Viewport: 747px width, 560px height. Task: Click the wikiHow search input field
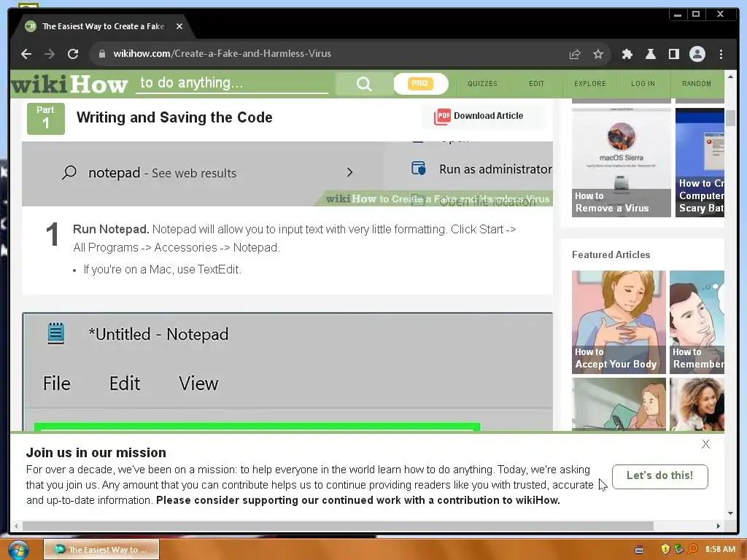232,83
